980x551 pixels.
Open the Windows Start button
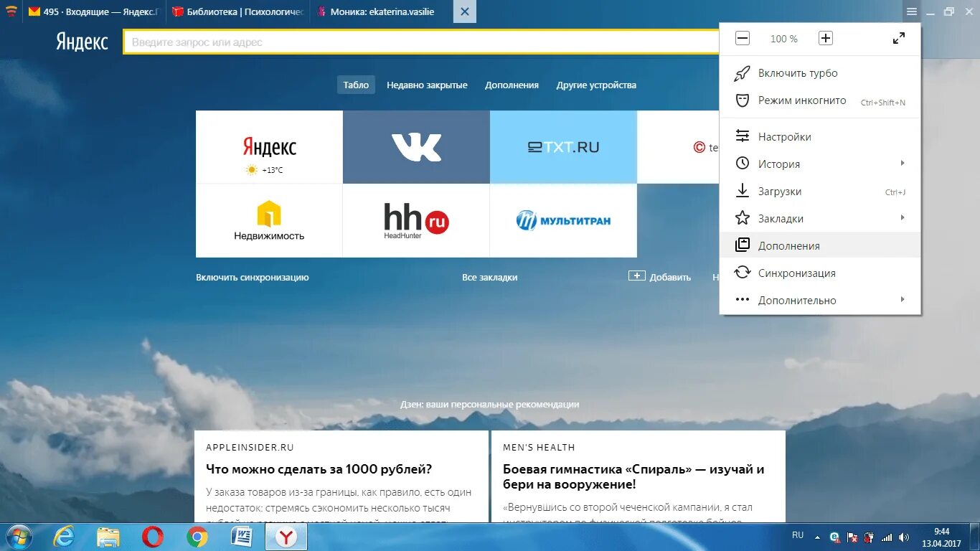(18, 537)
